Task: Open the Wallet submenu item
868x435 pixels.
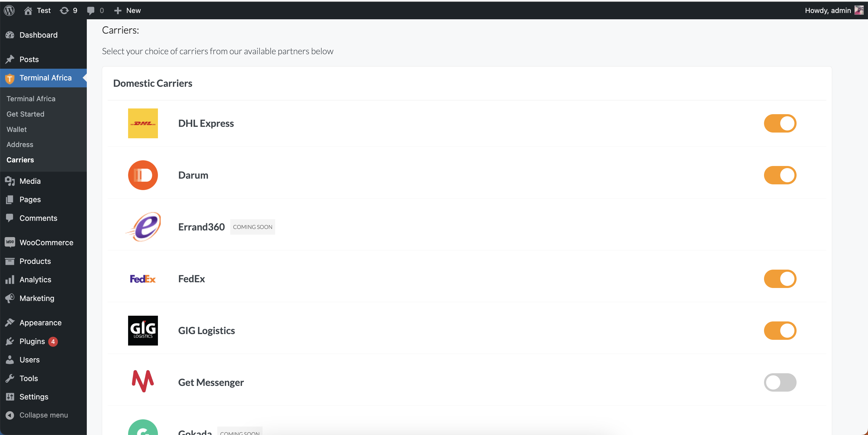Action: click(17, 129)
